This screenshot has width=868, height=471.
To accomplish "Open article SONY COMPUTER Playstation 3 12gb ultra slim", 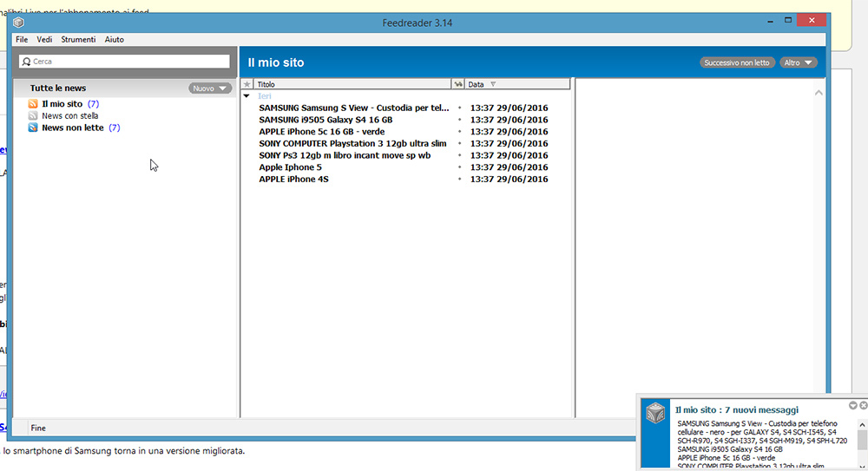I will (352, 143).
